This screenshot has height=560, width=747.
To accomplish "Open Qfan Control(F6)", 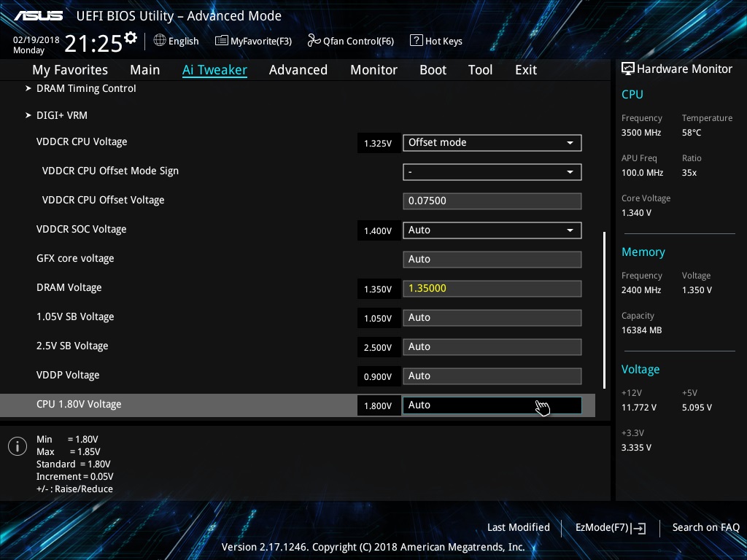I will [351, 41].
